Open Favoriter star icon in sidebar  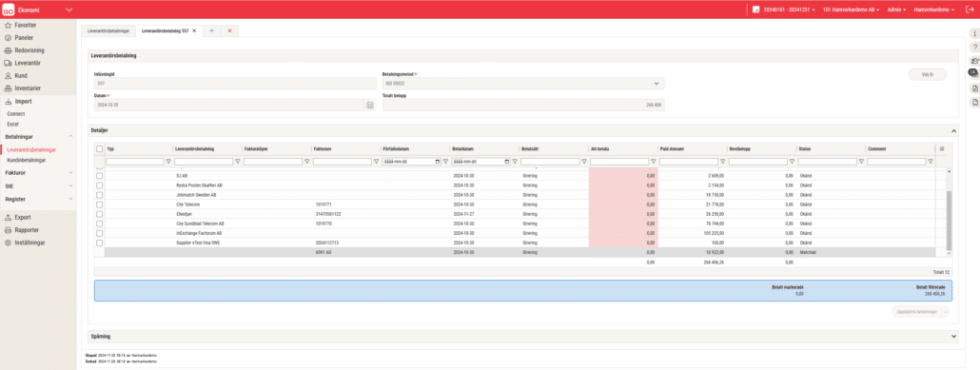[x=9, y=26]
